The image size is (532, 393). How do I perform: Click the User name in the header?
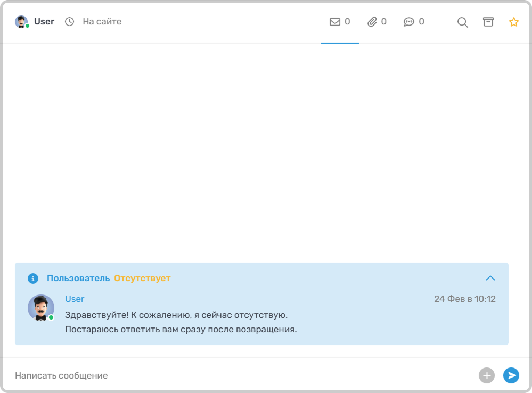[x=44, y=22]
